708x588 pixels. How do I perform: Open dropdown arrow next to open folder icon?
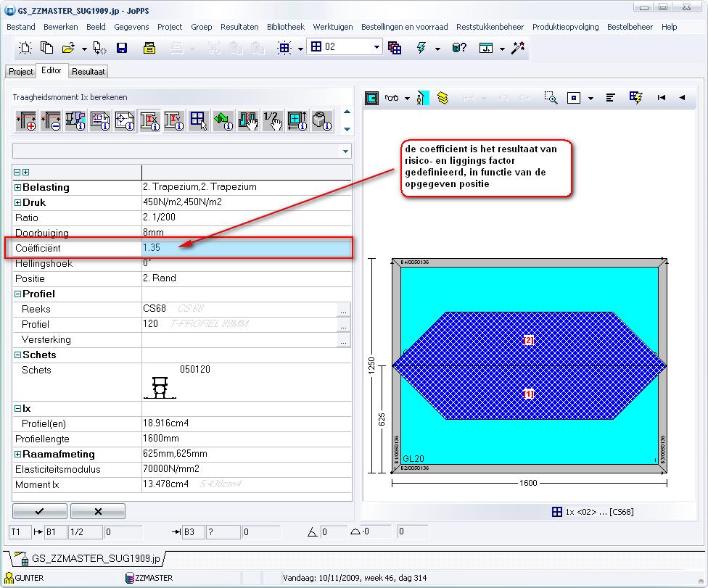click(84, 49)
